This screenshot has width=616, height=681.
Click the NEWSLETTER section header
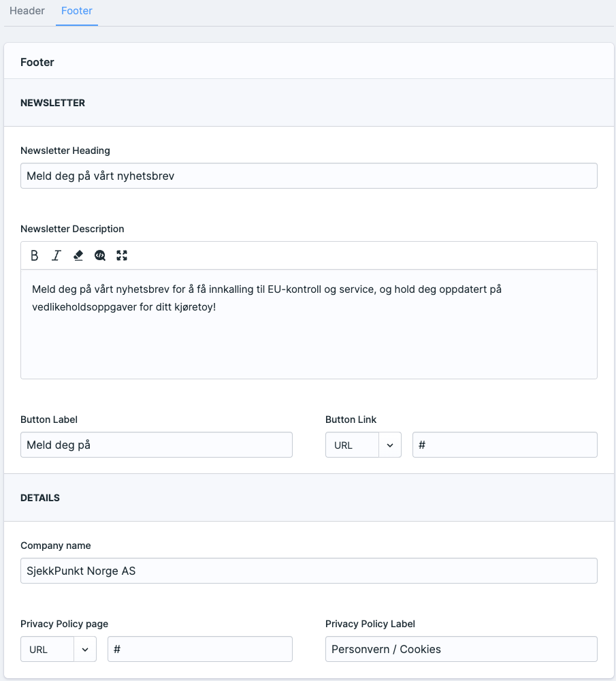pyautogui.click(x=53, y=103)
